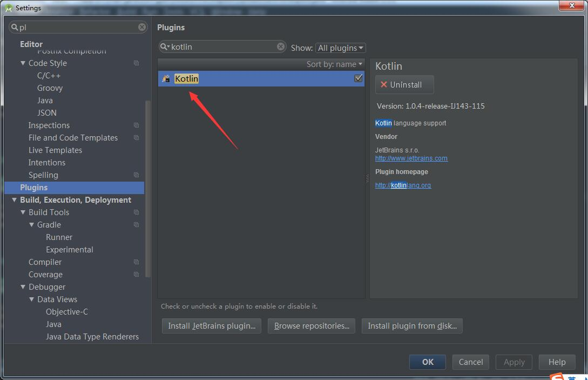588x380 pixels.
Task: Click project-level icon beside Code Style
Action: (136, 63)
